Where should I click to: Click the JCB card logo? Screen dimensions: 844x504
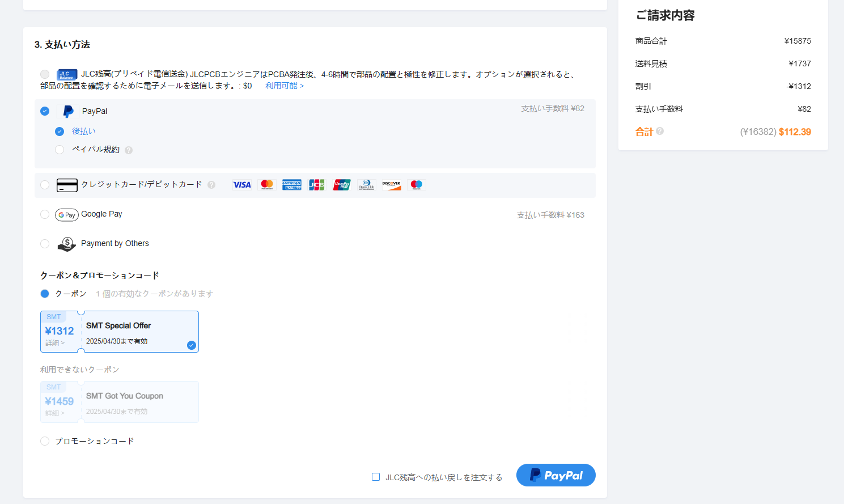click(317, 185)
